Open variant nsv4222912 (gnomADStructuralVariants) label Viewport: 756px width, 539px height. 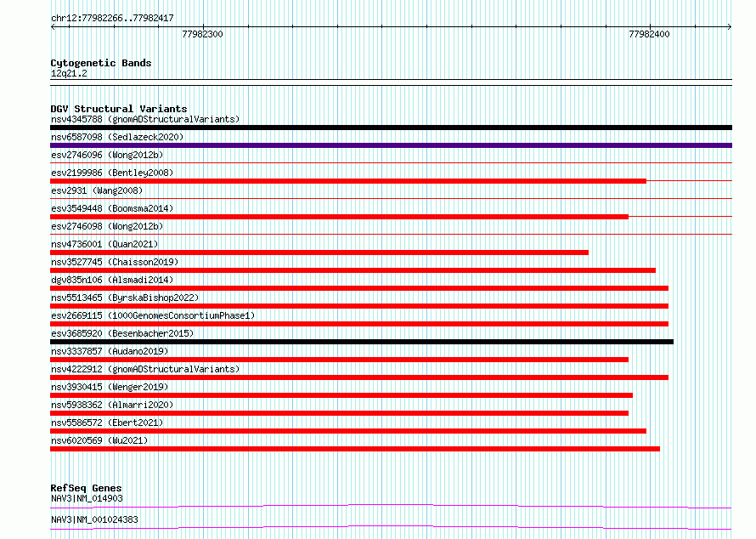[x=145, y=369]
